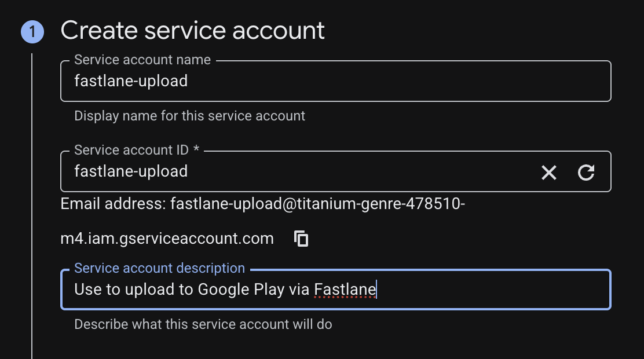Regenerate the service account ID

pyautogui.click(x=586, y=172)
